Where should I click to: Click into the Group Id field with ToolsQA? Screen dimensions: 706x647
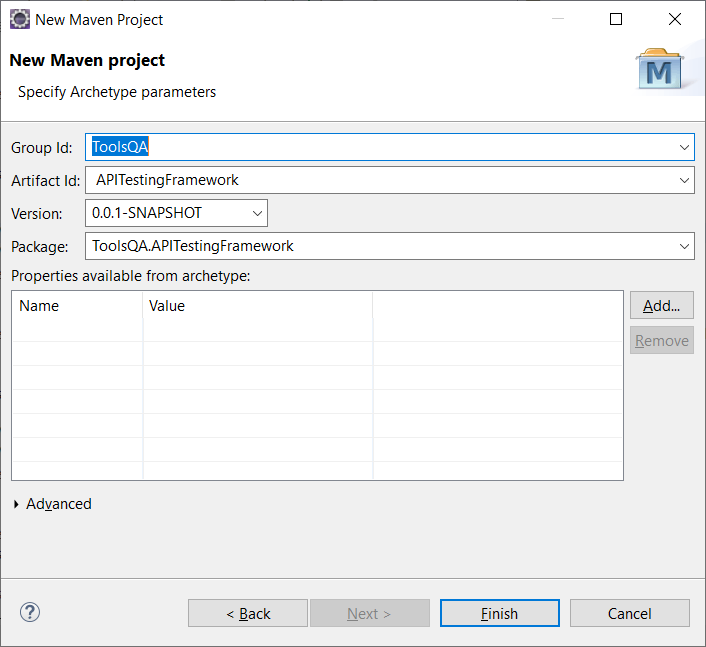[390, 147]
